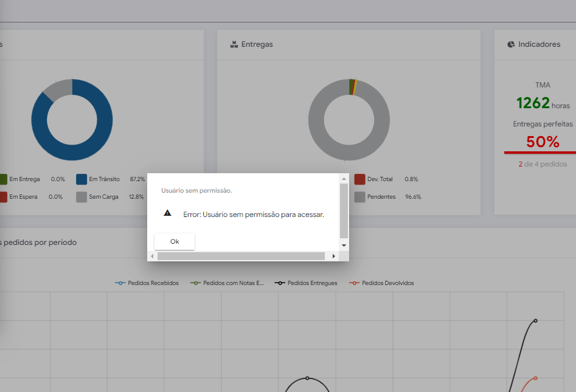Click the gray Pendentes legend swatch

pyautogui.click(x=359, y=197)
